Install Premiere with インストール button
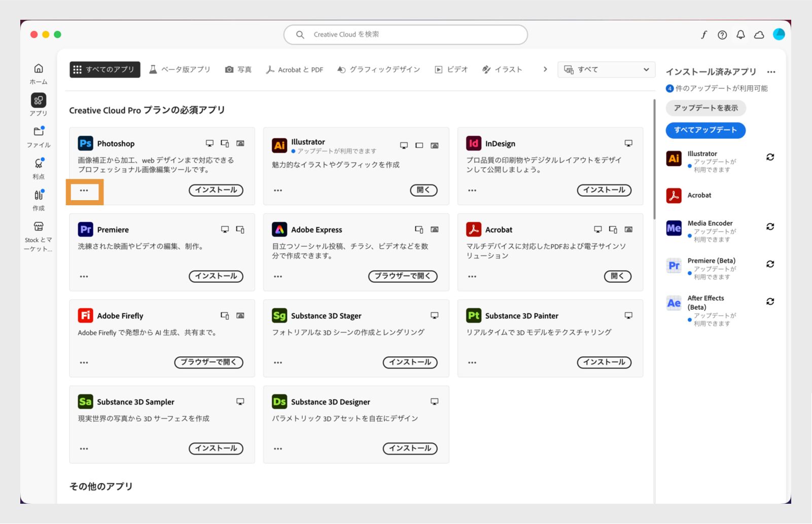 click(x=216, y=276)
